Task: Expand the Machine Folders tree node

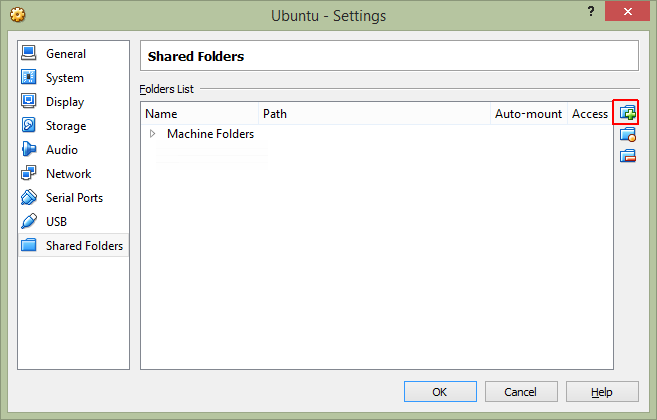Action: click(x=153, y=134)
